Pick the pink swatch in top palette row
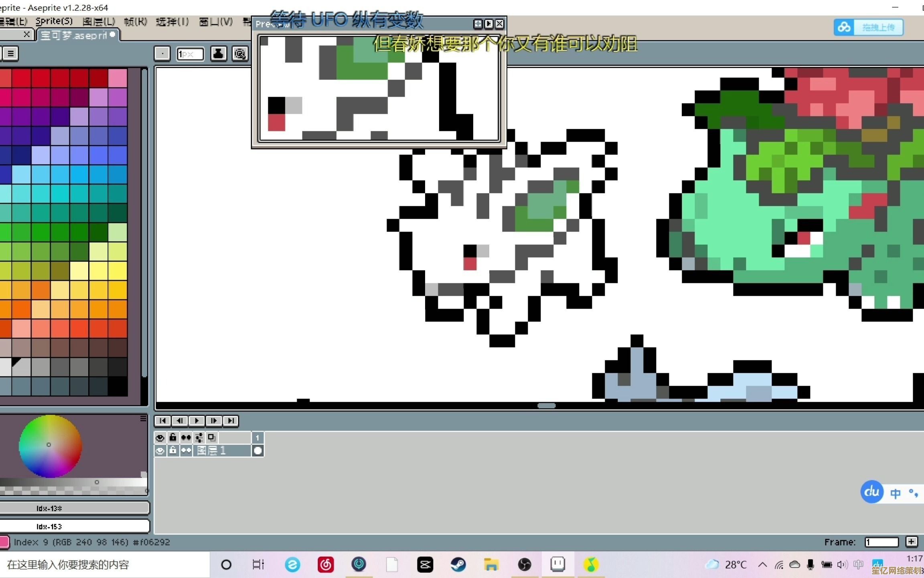The image size is (924, 578). (118, 78)
